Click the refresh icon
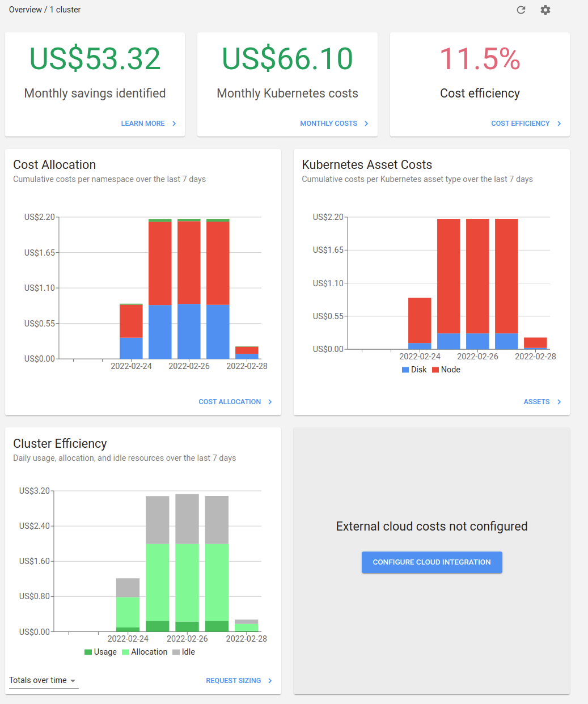This screenshot has height=704, width=588. 521,10
